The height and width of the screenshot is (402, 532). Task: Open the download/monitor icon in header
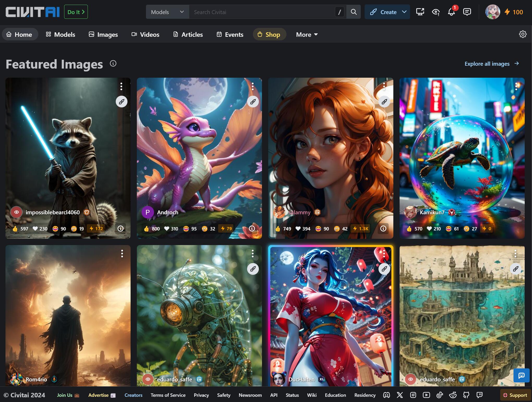420,12
